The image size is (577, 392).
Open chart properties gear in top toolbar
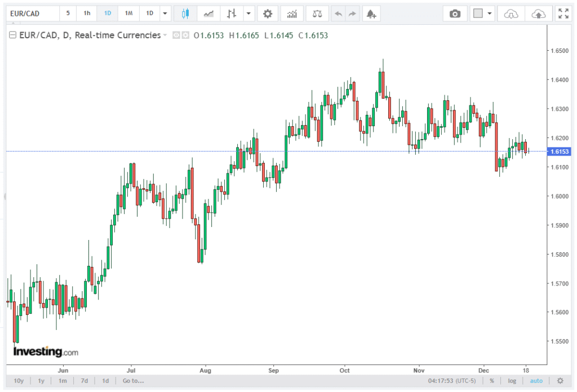[268, 14]
